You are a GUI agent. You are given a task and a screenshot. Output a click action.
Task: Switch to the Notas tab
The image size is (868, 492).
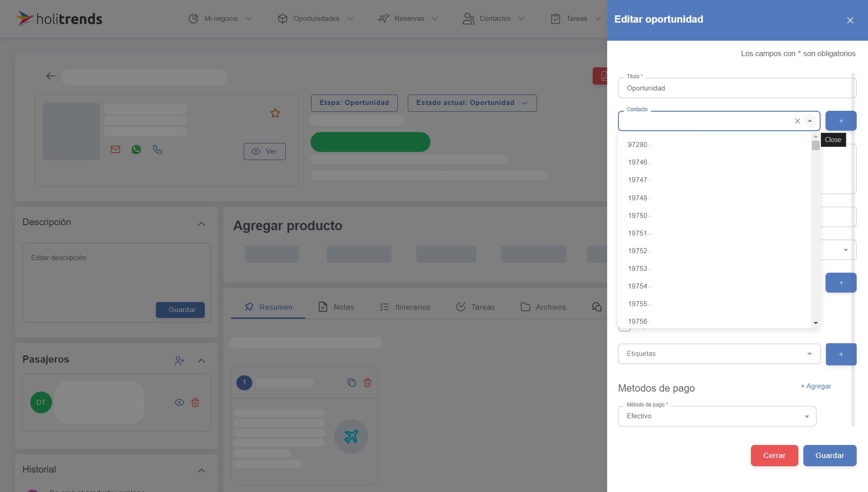tap(344, 307)
